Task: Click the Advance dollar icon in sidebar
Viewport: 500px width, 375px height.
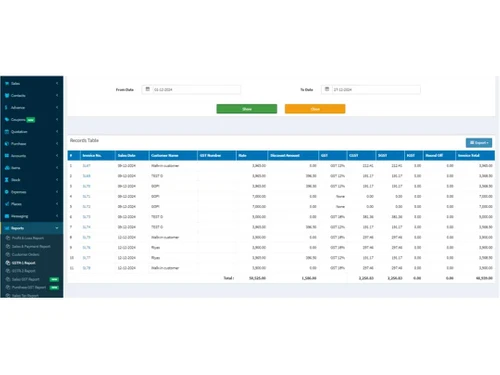Action: (x=6, y=107)
